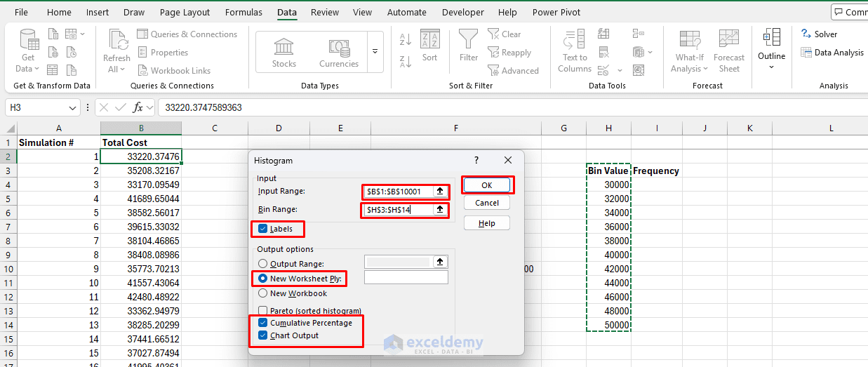The width and height of the screenshot is (868, 367).
Task: Open Queries & Connections pane
Action: [187, 34]
